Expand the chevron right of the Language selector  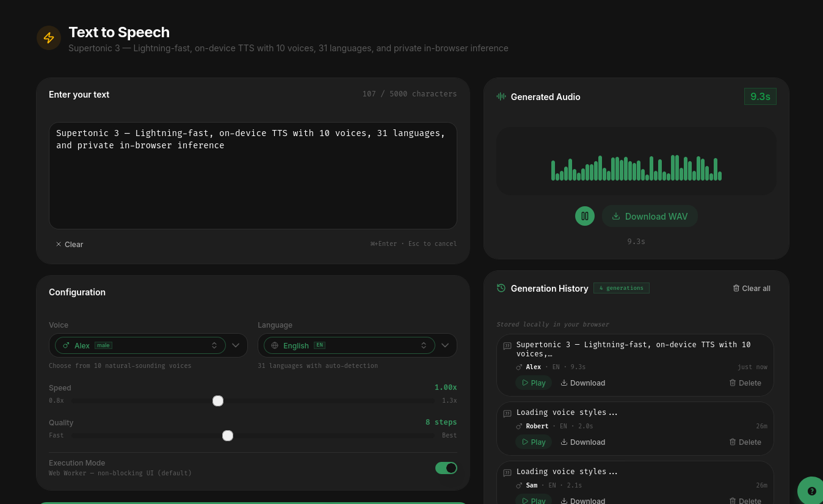(445, 345)
